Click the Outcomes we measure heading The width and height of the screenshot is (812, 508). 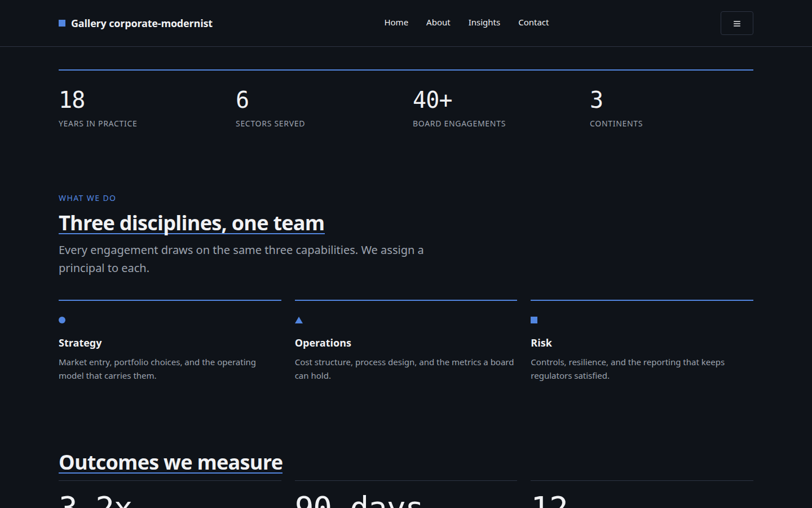click(171, 463)
